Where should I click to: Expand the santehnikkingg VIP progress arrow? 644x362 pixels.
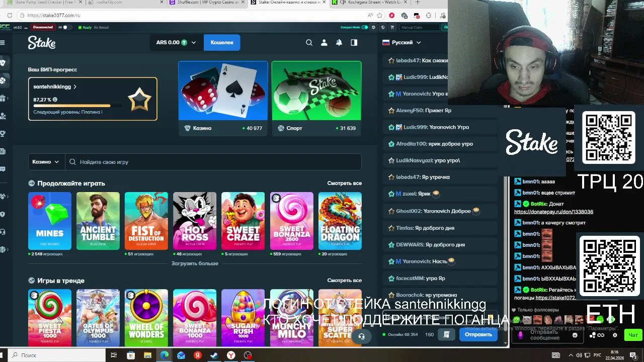click(75, 87)
